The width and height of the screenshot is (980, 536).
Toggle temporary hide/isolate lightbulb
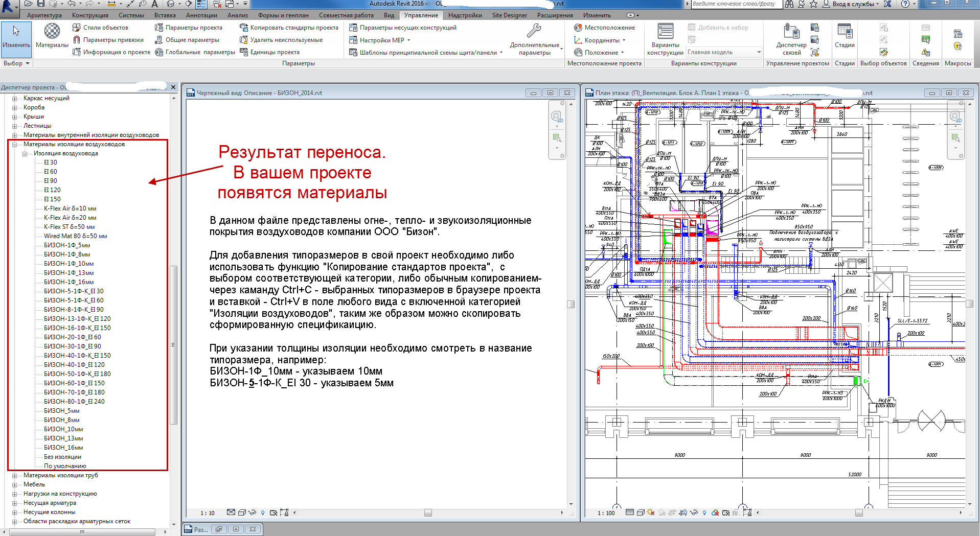pos(704,512)
